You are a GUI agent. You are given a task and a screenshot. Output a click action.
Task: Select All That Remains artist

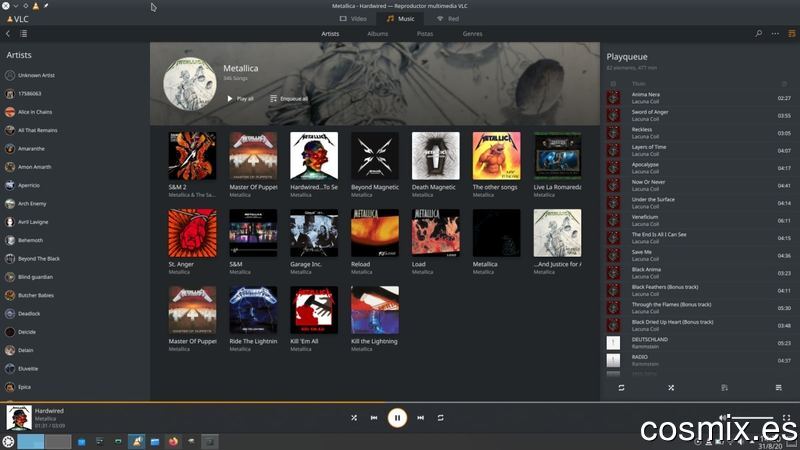(74, 131)
